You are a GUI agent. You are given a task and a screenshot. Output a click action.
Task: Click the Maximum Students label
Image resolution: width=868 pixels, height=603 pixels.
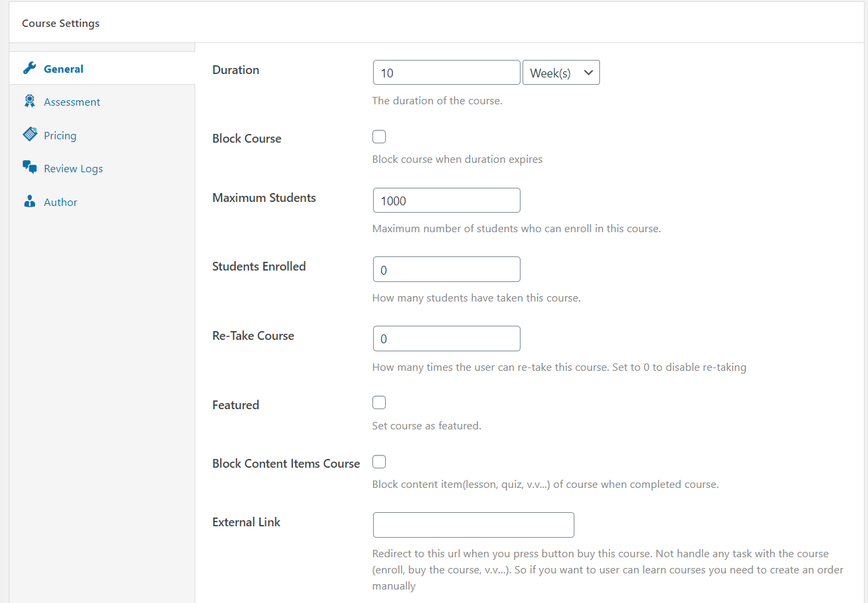pyautogui.click(x=264, y=198)
